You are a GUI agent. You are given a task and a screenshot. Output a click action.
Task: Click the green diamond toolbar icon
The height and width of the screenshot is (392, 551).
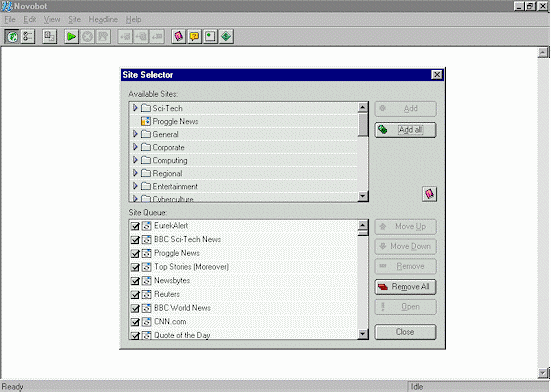tap(226, 36)
